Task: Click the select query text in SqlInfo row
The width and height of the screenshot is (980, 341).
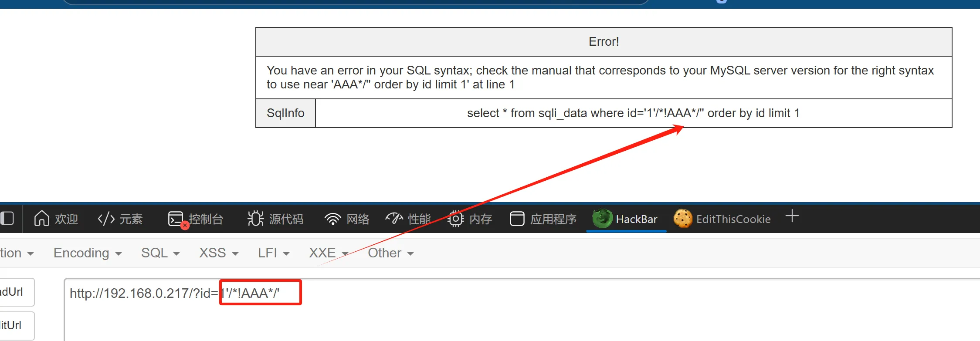Action: (x=633, y=113)
